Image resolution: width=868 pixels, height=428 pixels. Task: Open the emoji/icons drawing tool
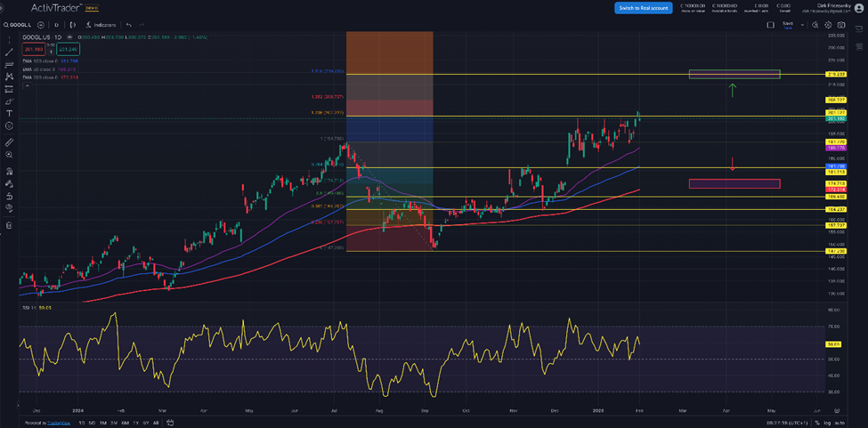[x=10, y=125]
